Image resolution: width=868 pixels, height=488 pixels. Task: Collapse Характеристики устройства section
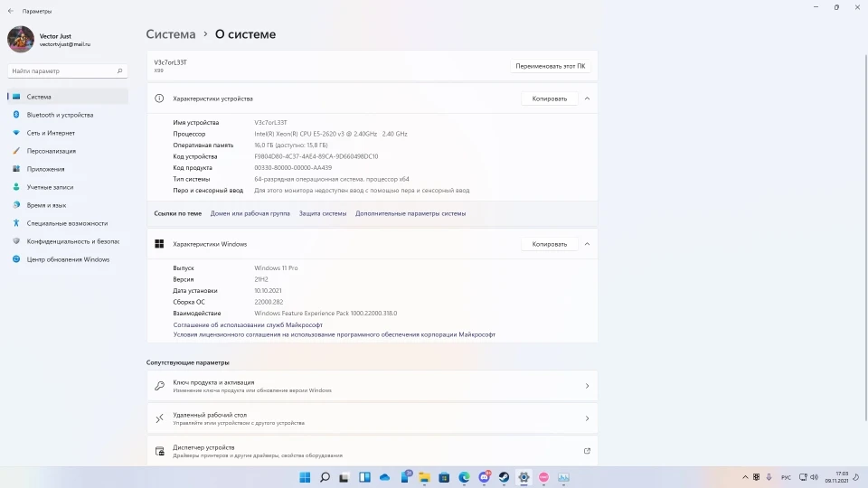pos(588,99)
